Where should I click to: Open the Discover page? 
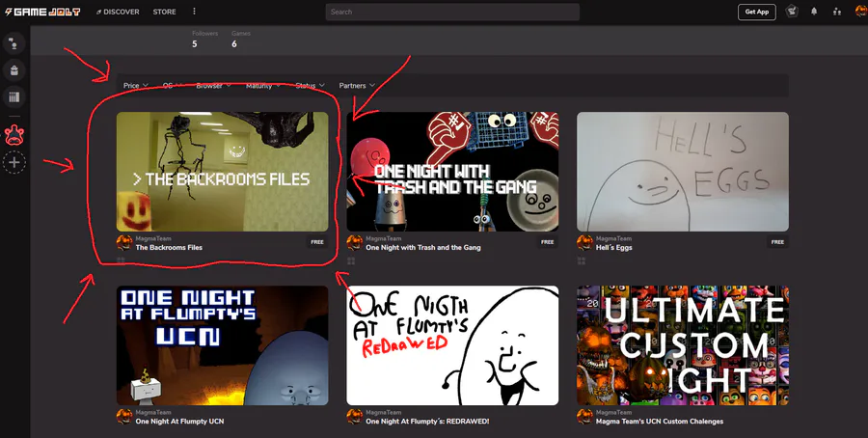[118, 12]
